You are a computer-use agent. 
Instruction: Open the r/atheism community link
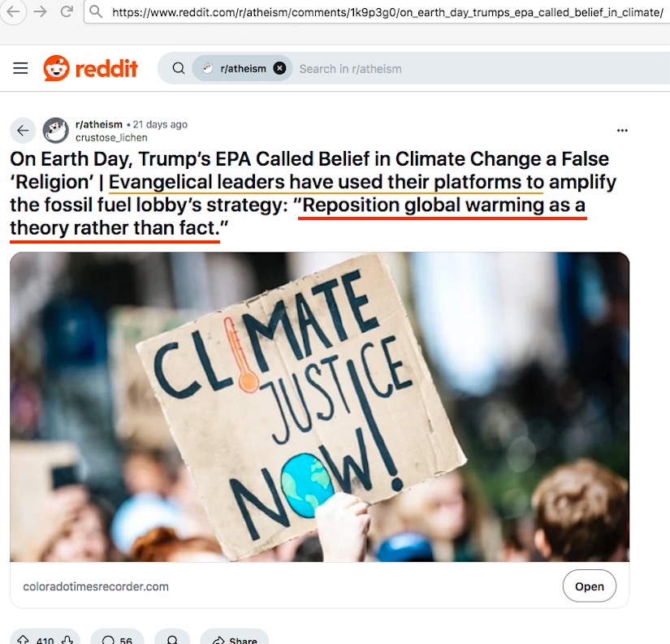(97, 124)
